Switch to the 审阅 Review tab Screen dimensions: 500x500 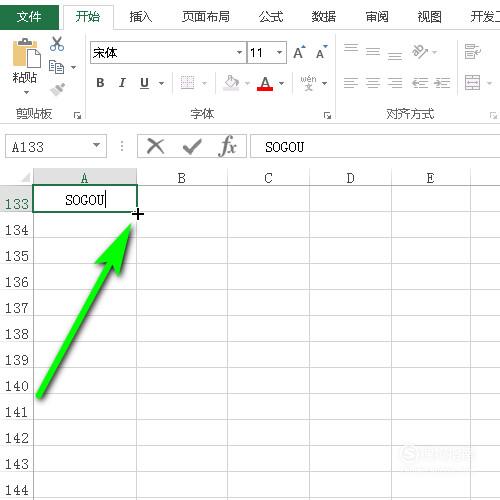coord(377,17)
